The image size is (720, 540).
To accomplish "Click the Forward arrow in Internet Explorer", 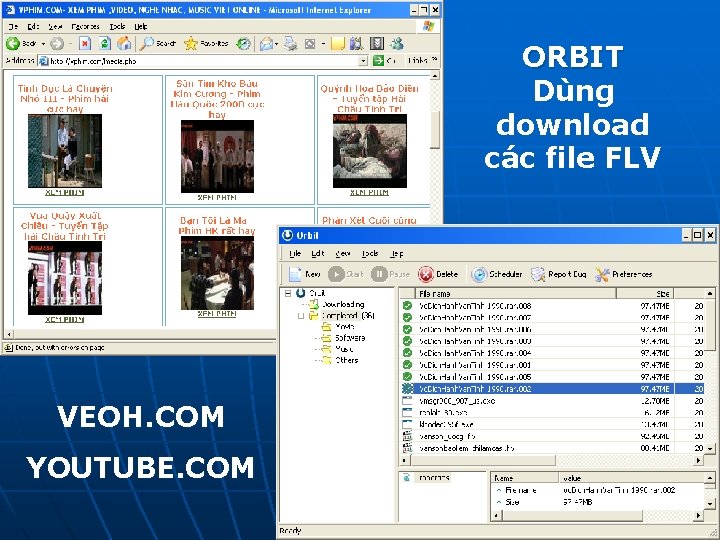I will click(56, 44).
